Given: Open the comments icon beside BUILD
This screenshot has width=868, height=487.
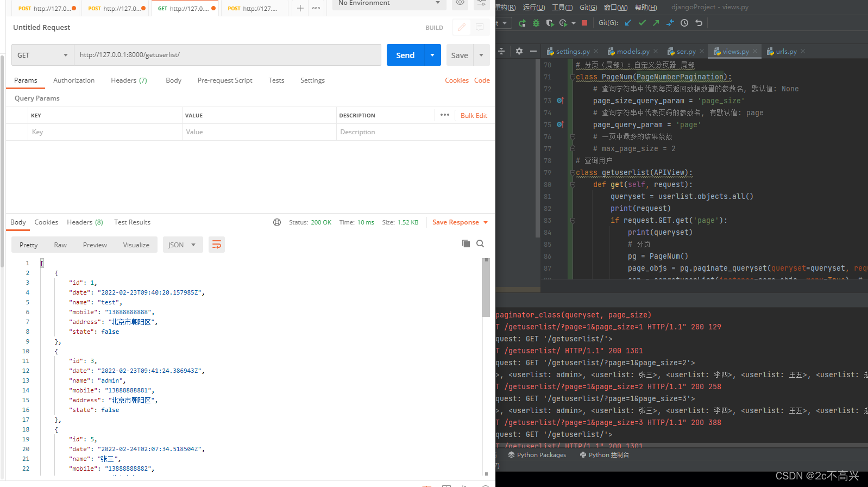Looking at the screenshot, I should 480,27.
